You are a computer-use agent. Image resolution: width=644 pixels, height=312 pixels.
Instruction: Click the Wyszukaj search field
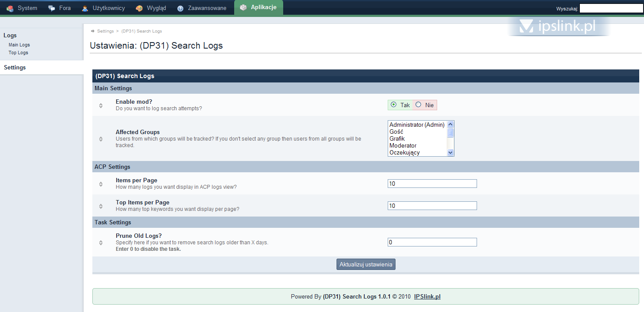coord(611,8)
